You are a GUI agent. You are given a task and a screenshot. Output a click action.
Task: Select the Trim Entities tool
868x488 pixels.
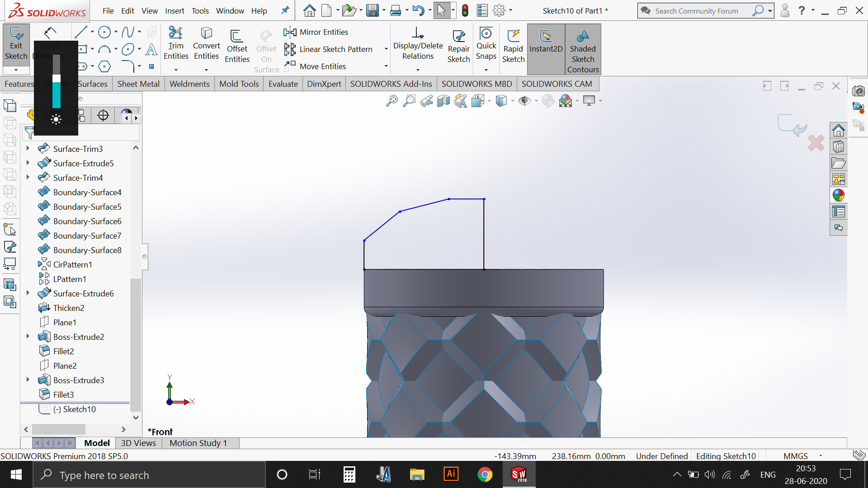176,44
